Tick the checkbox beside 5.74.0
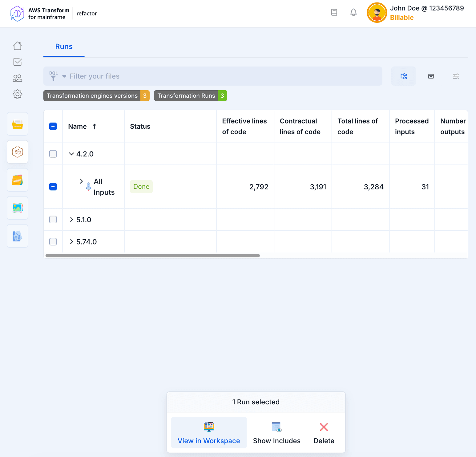The width and height of the screenshot is (476, 457). [x=53, y=242]
